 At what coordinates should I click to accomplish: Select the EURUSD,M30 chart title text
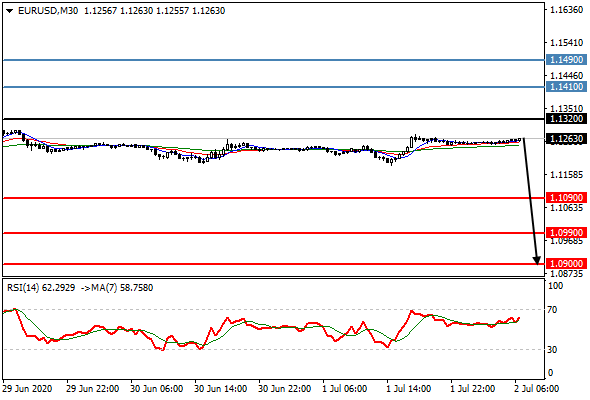point(48,11)
